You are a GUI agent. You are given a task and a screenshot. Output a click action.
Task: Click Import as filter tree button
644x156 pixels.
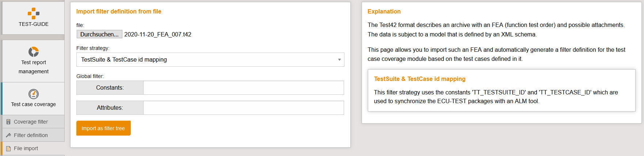pos(103,128)
